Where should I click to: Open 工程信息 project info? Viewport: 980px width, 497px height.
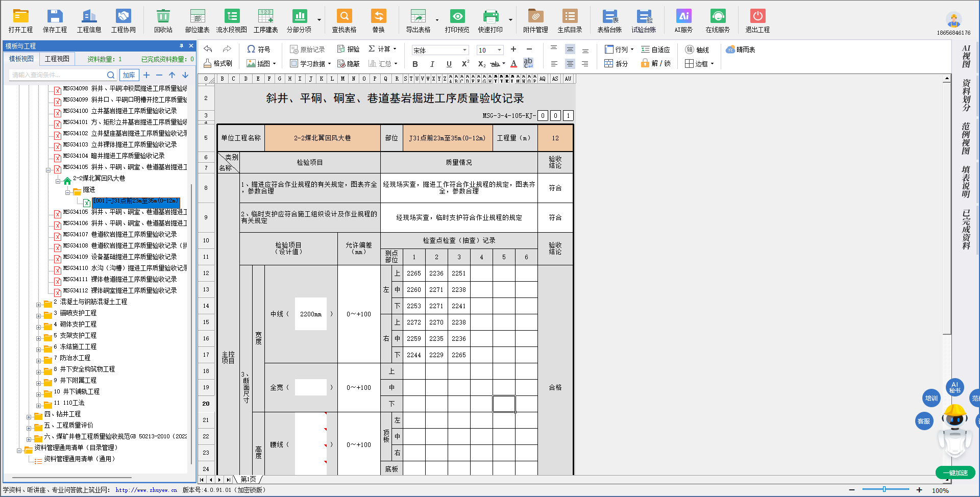point(89,21)
